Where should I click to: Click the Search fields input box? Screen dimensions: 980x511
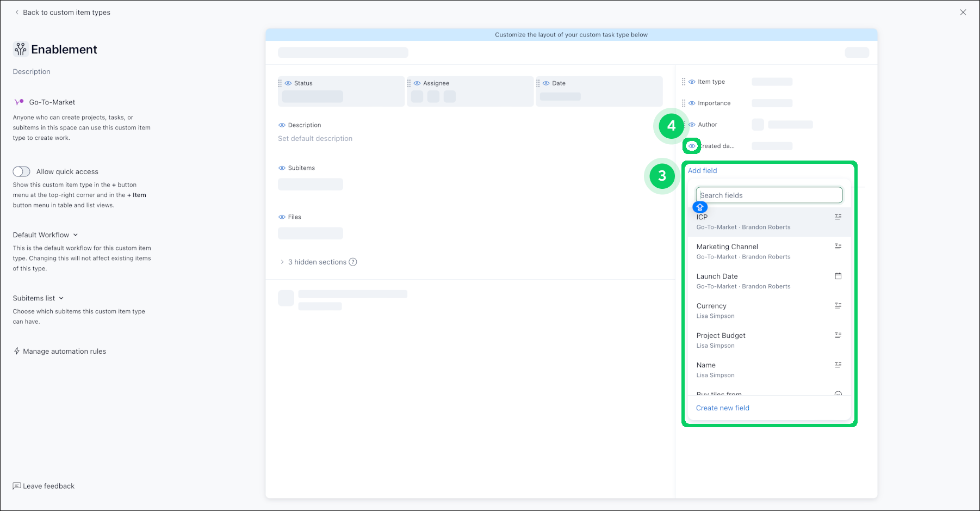[x=769, y=195]
